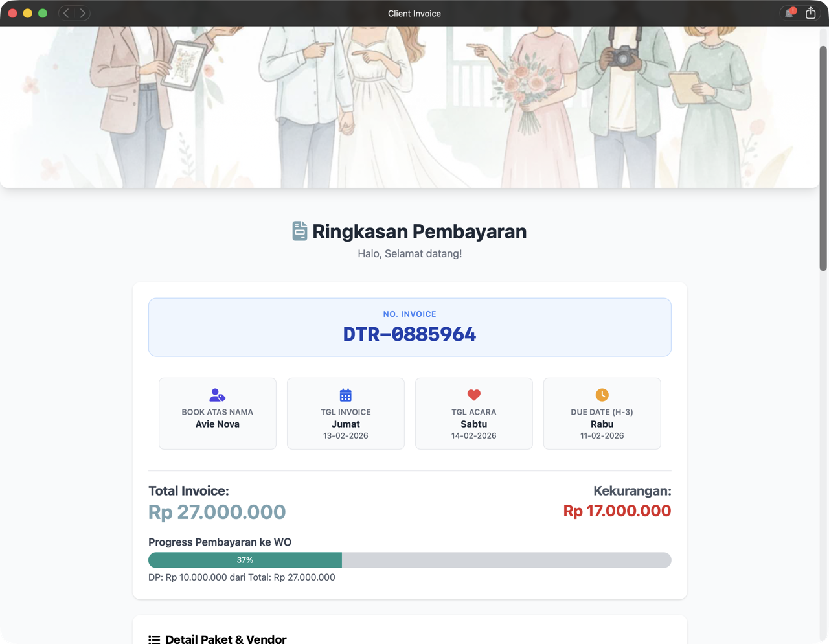
Task: Click the Ringkasan Pembayaran heading text
Action: click(419, 231)
